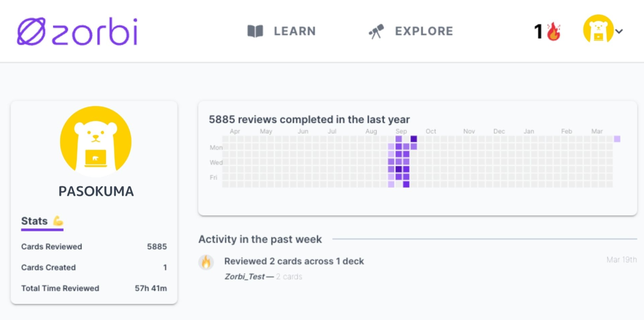Click the light purple square under Mar
The image size is (644, 320).
point(617,139)
